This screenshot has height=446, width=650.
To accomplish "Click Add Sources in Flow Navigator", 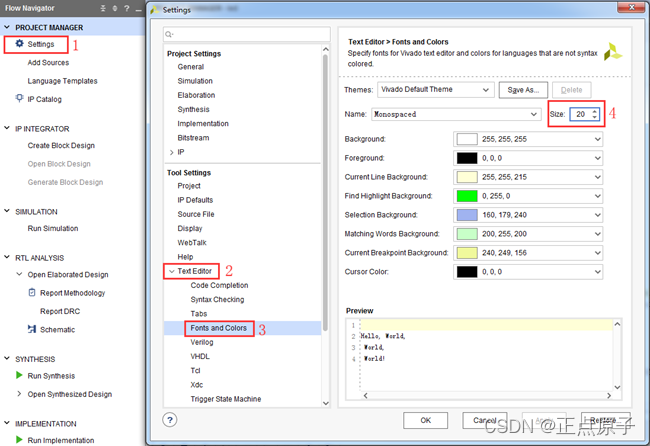I will [x=48, y=62].
